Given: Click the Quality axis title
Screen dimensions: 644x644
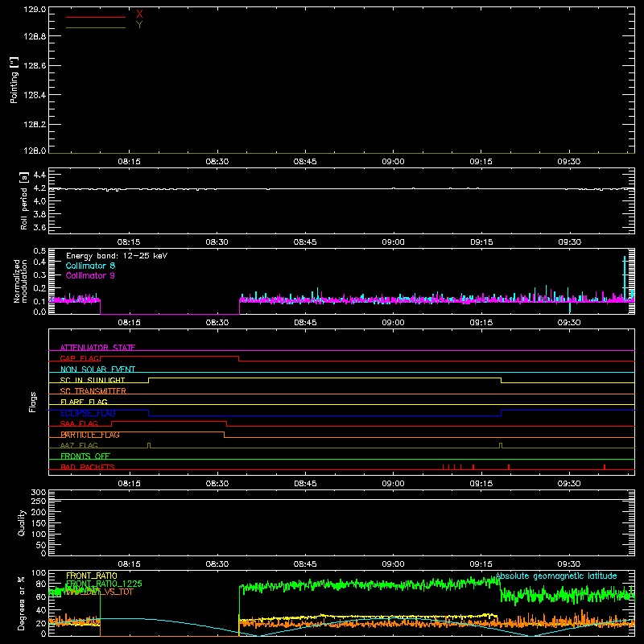Looking at the screenshot, I should (22, 522).
